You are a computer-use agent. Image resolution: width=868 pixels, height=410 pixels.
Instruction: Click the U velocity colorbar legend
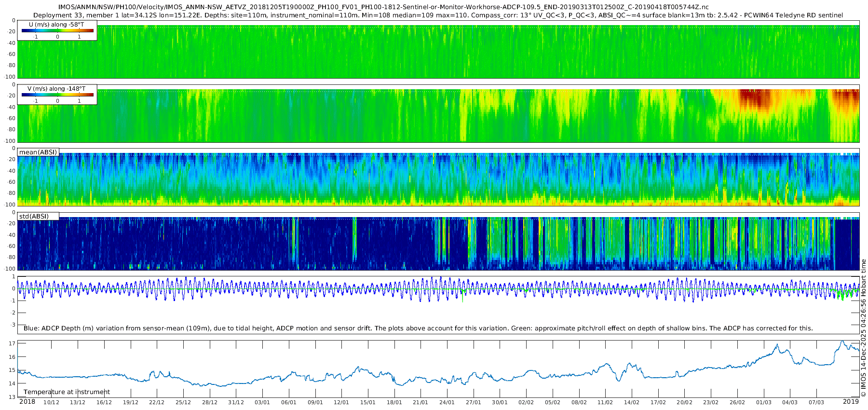[57, 30]
